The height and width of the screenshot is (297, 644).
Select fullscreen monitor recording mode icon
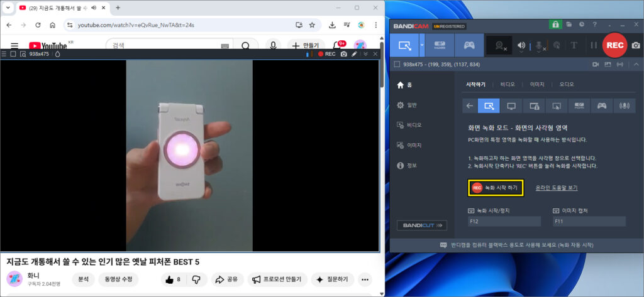pos(511,105)
